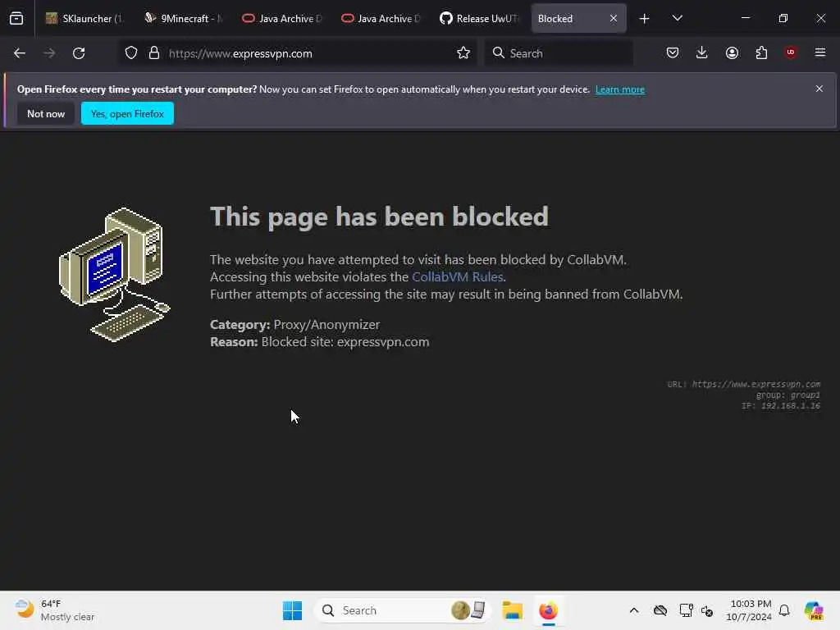
Task: Open the CollabVM Rules link
Action: (x=458, y=277)
